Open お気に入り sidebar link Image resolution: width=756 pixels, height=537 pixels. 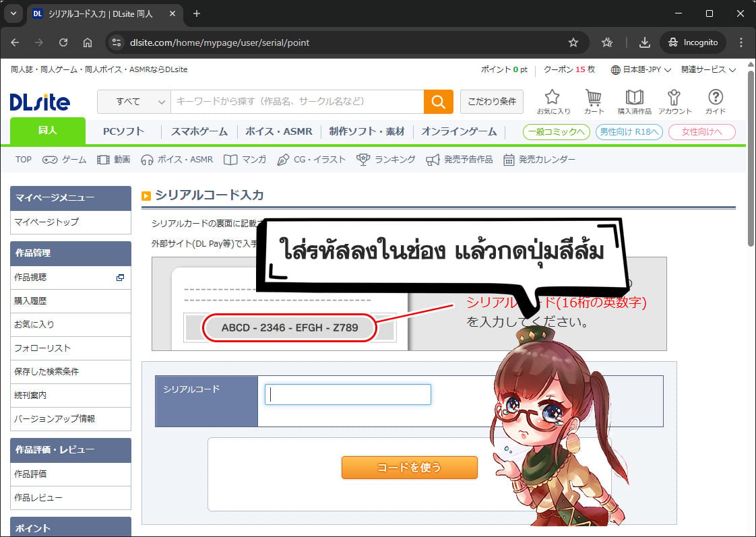pos(70,325)
